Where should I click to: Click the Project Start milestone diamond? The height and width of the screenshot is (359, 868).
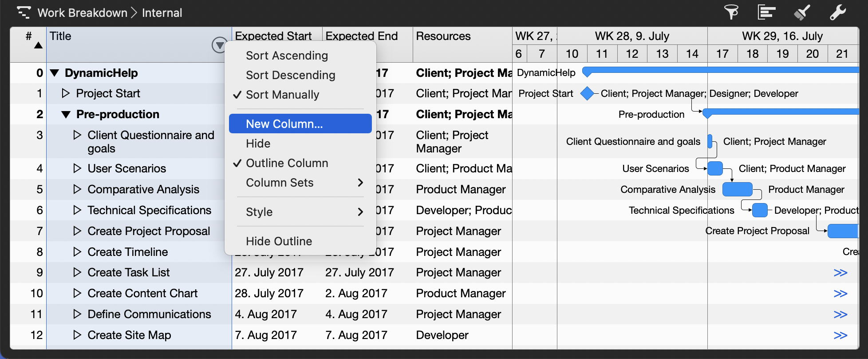click(x=587, y=93)
